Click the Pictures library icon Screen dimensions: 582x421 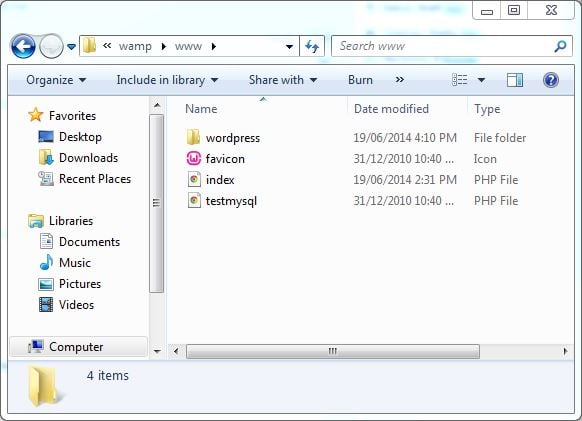pyautogui.click(x=46, y=284)
